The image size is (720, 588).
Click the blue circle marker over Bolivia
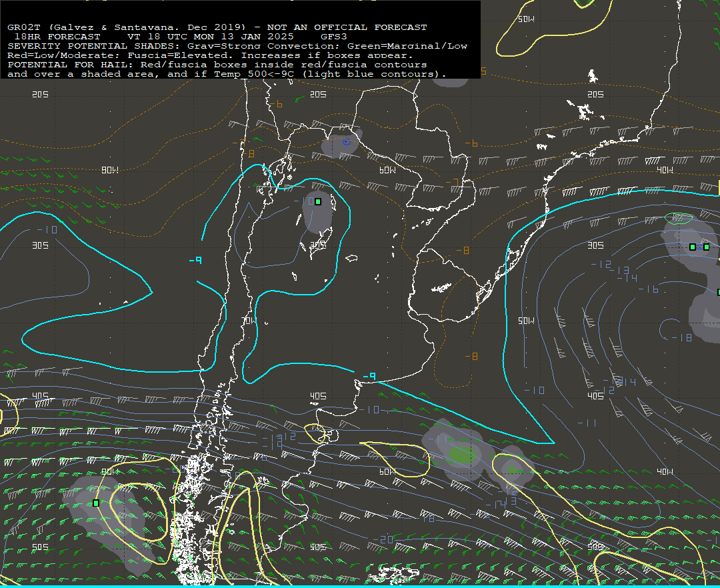click(x=347, y=142)
